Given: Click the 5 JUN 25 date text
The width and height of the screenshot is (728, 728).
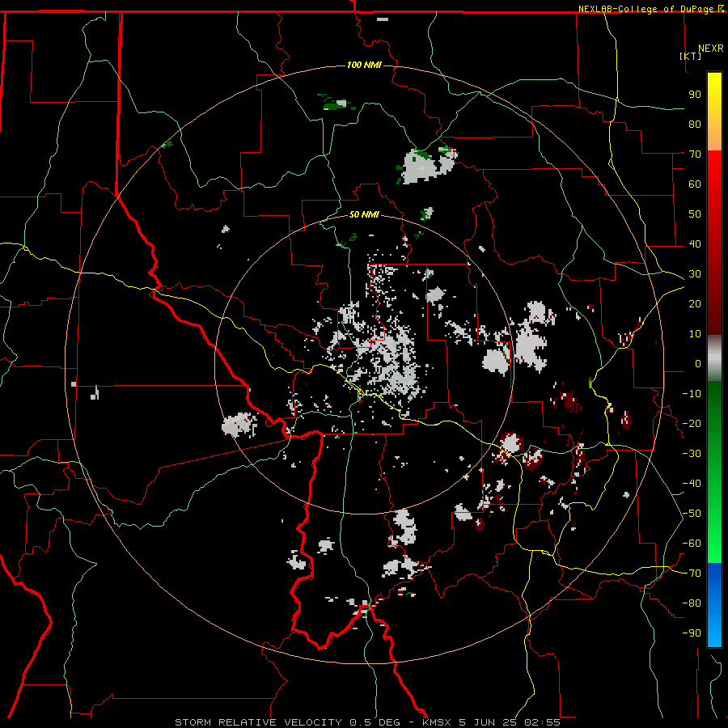Looking at the screenshot, I should pyautogui.click(x=488, y=722).
